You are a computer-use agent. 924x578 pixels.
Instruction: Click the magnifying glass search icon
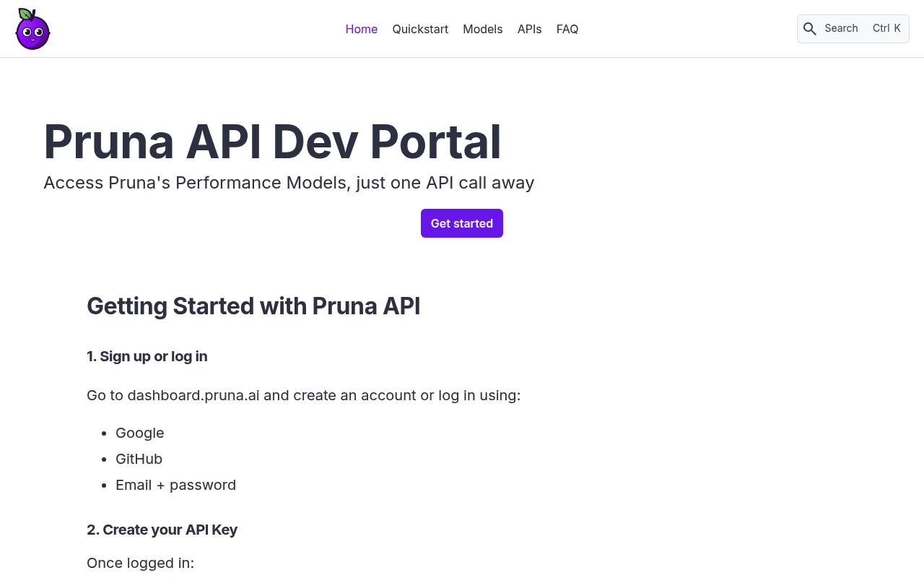pos(810,29)
